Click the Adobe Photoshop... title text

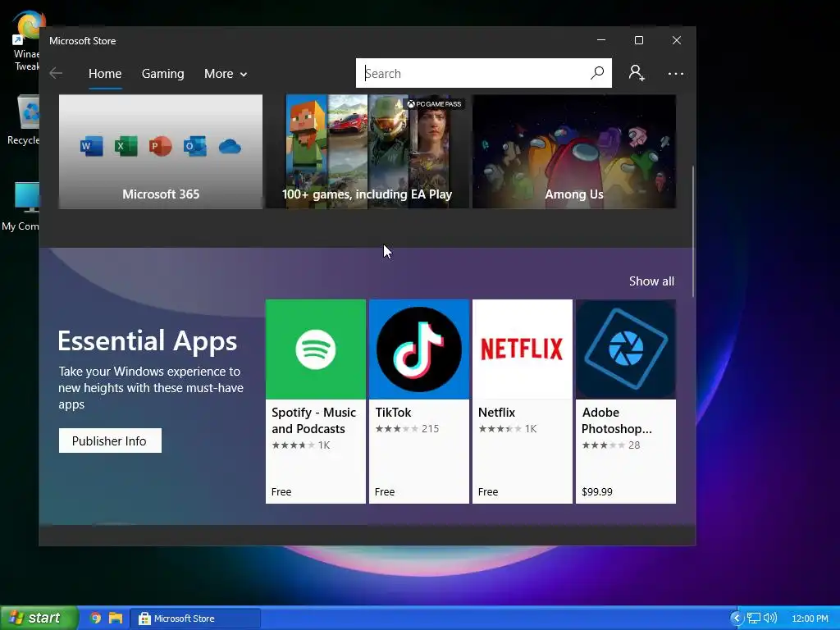click(x=617, y=421)
